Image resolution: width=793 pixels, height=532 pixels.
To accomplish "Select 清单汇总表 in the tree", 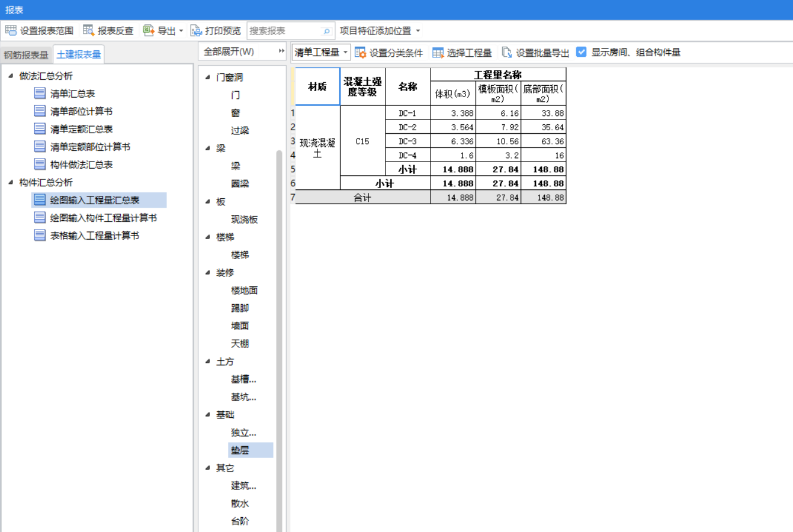I will click(73, 93).
